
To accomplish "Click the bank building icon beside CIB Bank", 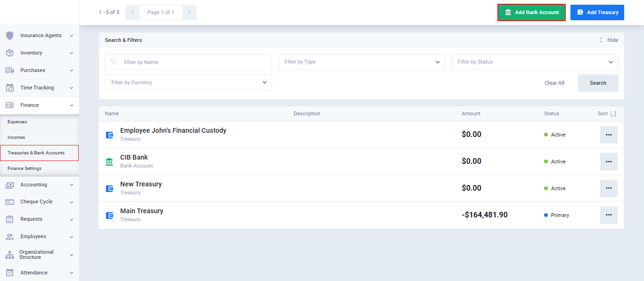I will point(109,161).
